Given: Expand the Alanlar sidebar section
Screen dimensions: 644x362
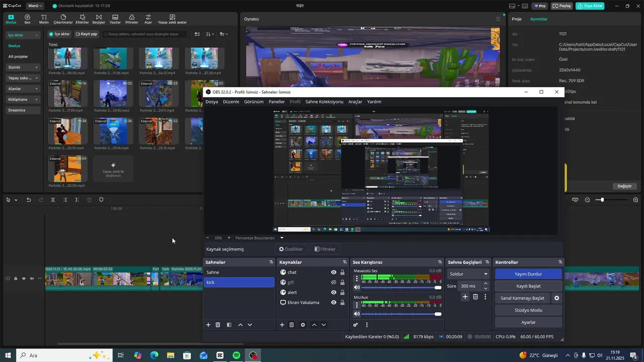Looking at the screenshot, I should pyautogui.click(x=23, y=88).
